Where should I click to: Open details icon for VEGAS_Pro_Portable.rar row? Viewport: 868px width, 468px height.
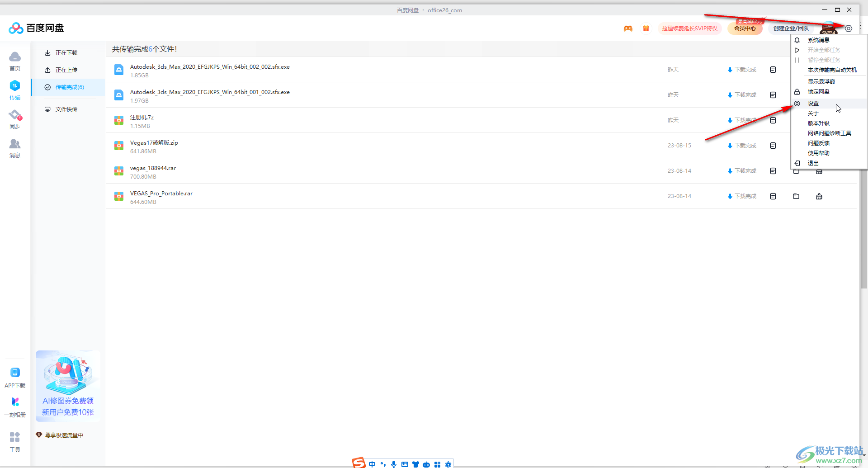pos(773,196)
